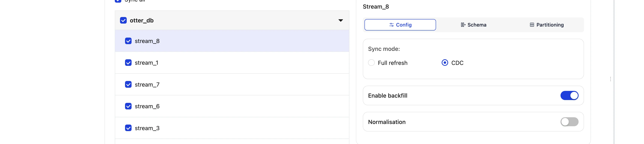Select Full refresh sync mode
The width and height of the screenshot is (644, 144).
(371, 63)
